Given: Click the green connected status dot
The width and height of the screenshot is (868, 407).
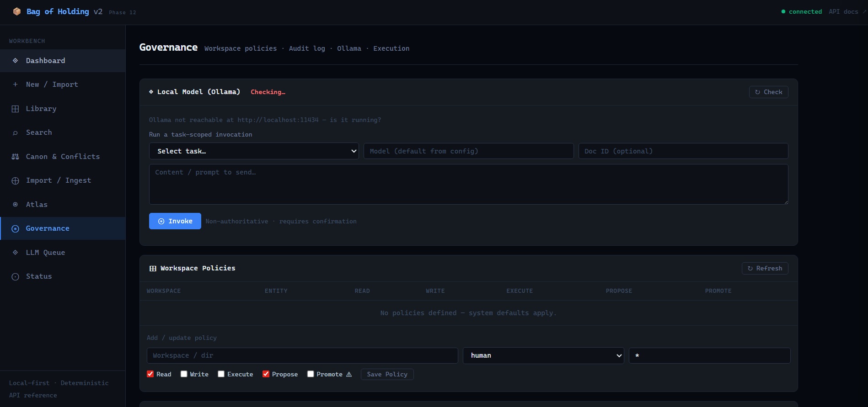Looking at the screenshot, I should [783, 11].
